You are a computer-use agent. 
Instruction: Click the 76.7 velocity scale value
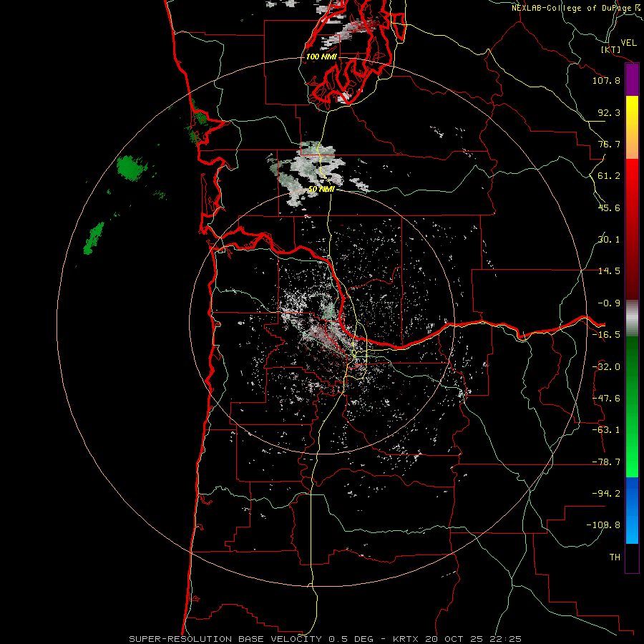pos(609,144)
